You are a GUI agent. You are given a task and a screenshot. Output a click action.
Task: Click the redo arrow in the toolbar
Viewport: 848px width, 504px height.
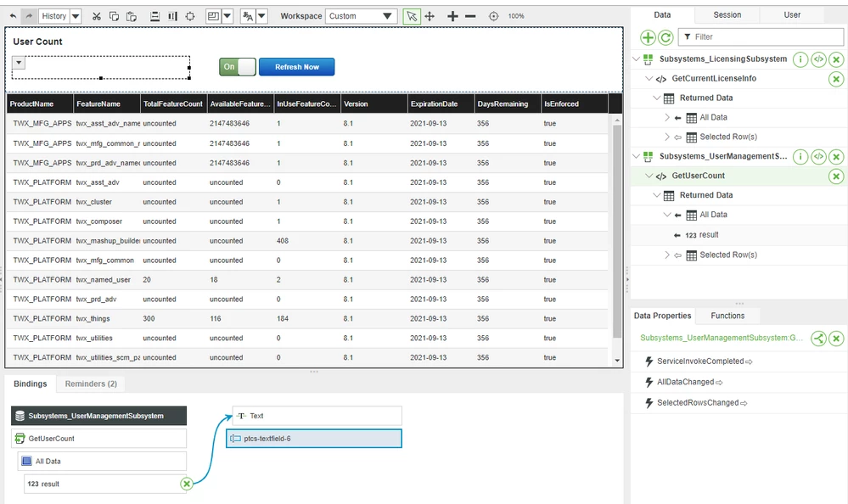(x=29, y=16)
